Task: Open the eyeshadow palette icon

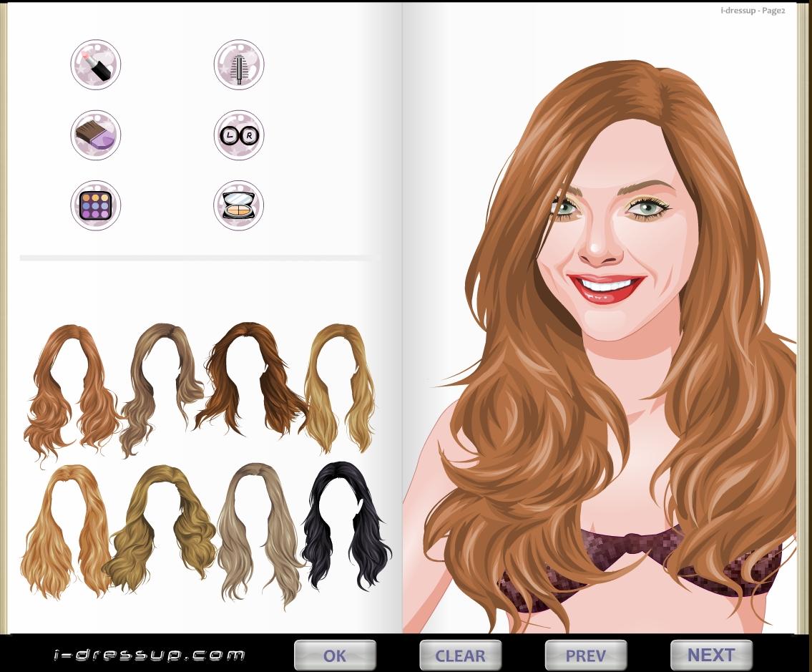Action: pyautogui.click(x=96, y=205)
